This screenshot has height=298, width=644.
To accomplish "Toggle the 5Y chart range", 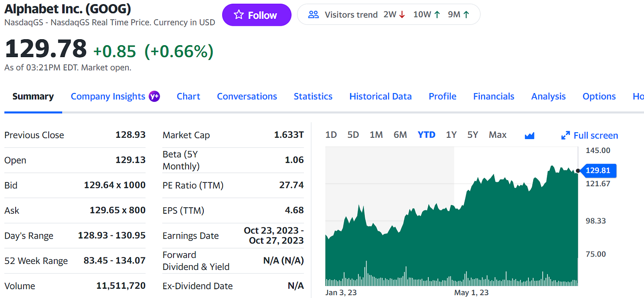I will point(472,134).
